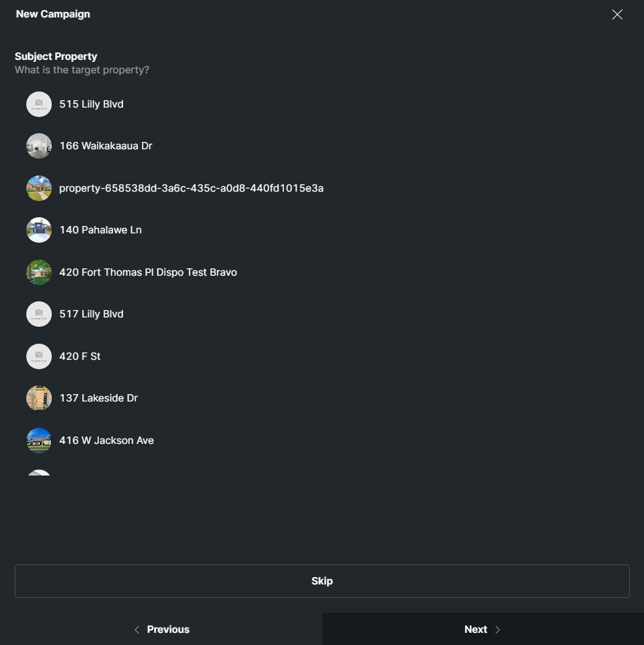Close the New Campaign dialog
The height and width of the screenshot is (645, 644).
click(x=617, y=15)
